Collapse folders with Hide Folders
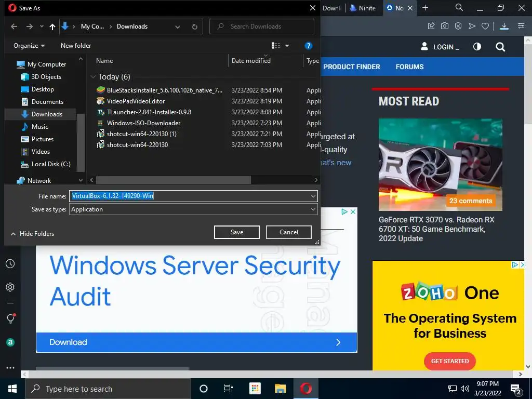This screenshot has width=532, height=399. click(33, 233)
